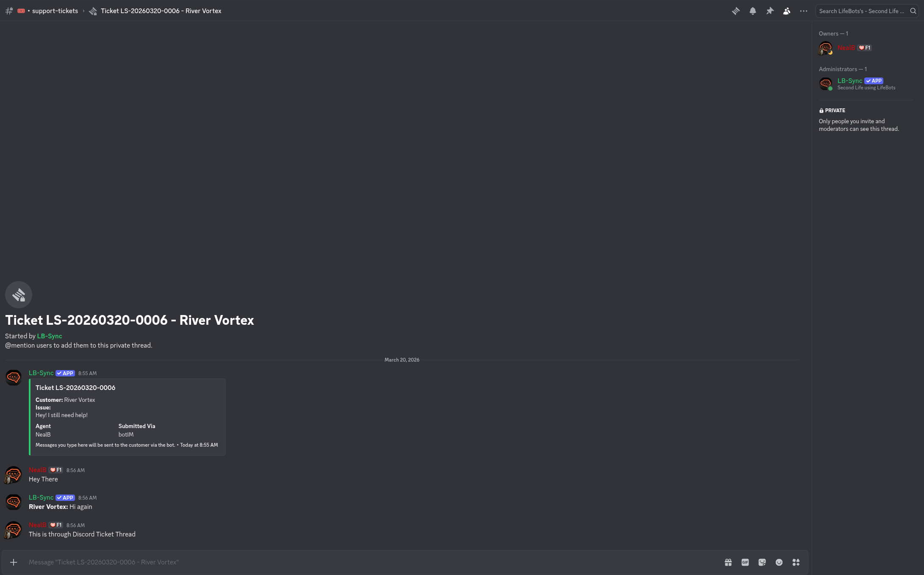Open the emoji picker
Image resolution: width=924 pixels, height=575 pixels.
pyautogui.click(x=779, y=562)
